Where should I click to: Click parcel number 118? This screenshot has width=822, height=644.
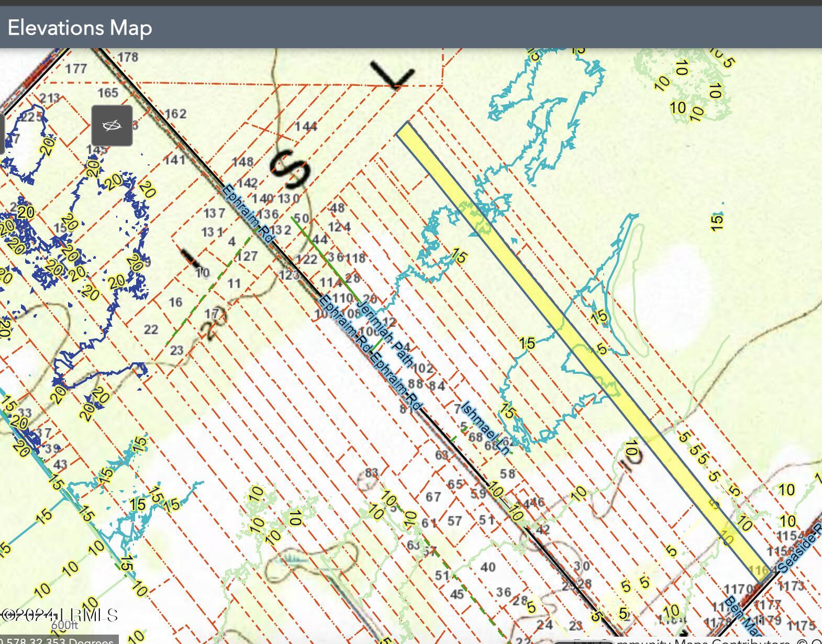click(356, 258)
